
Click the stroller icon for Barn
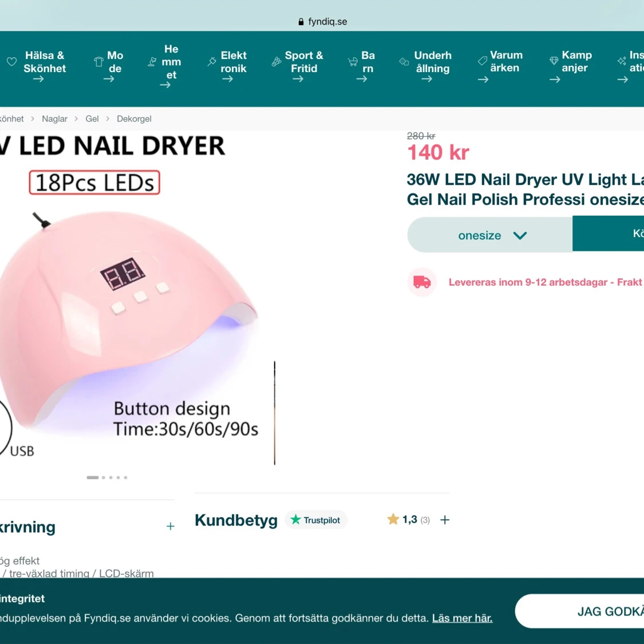point(353,62)
